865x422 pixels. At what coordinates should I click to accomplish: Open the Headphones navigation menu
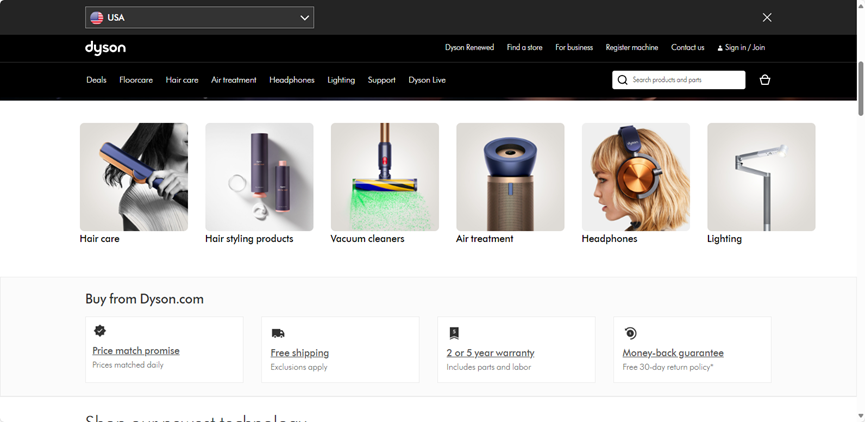click(292, 80)
